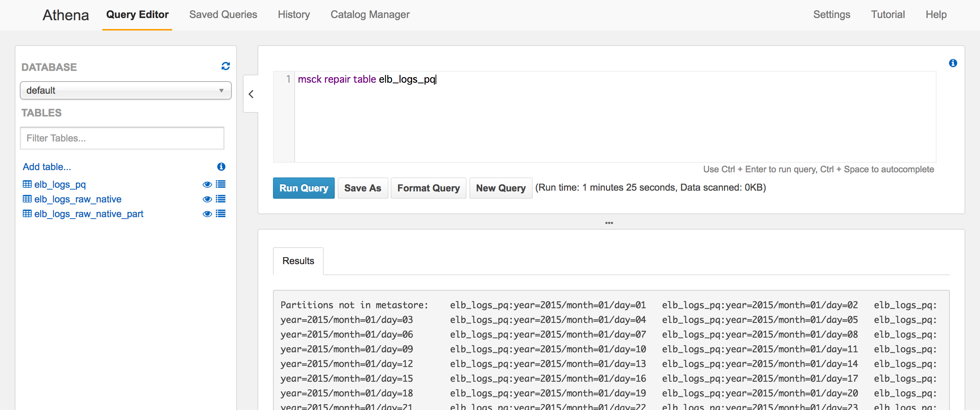This screenshot has width=980, height=410.
Task: Toggle the preview eye for elb_logs_raw_native
Action: 207,199
